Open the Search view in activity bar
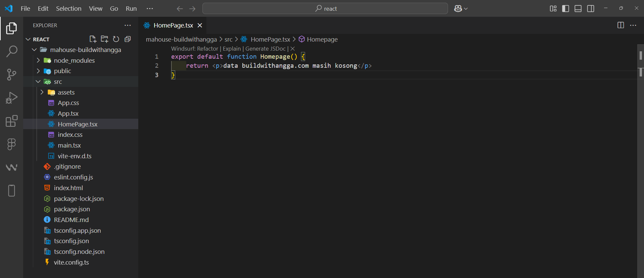 point(11,51)
